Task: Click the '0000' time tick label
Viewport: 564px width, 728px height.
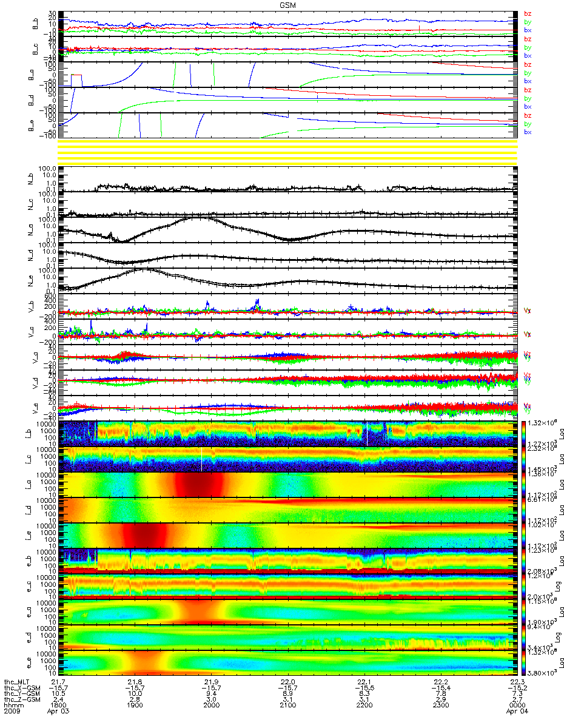Action: coord(517,706)
